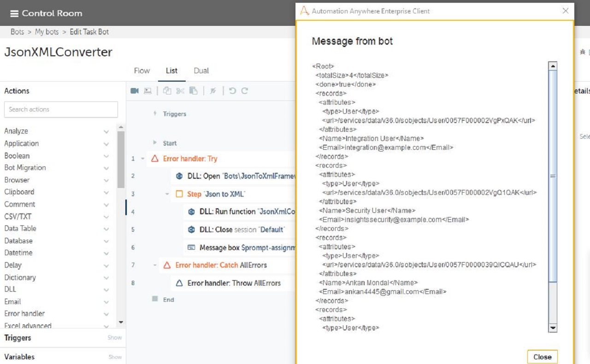Click the Triggers lightning icon in the list

point(155,113)
